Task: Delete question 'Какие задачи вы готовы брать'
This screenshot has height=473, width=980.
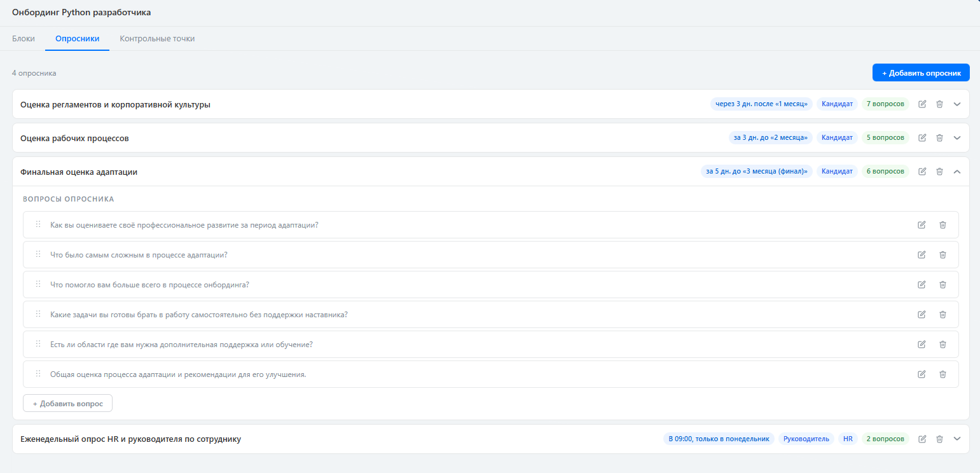Action: click(942, 315)
